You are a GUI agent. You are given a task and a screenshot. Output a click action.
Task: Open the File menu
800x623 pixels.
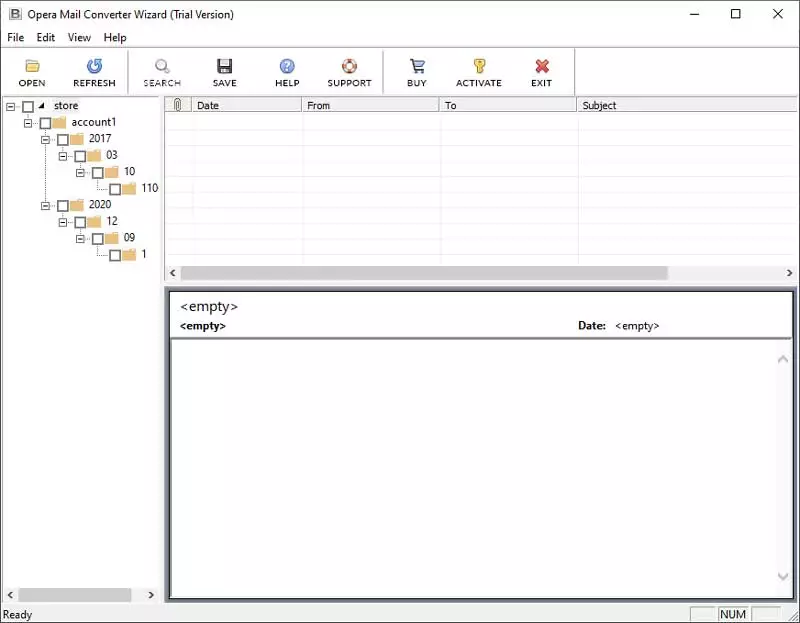click(15, 37)
